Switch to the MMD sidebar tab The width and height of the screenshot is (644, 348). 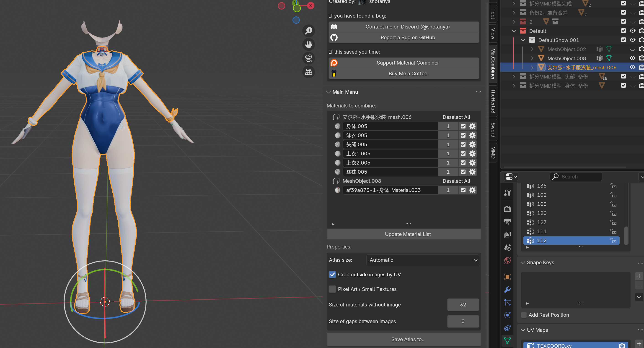[x=493, y=152]
